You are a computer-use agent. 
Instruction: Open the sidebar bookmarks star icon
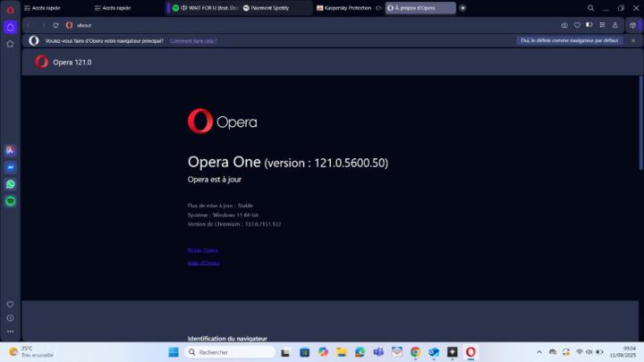click(x=10, y=44)
